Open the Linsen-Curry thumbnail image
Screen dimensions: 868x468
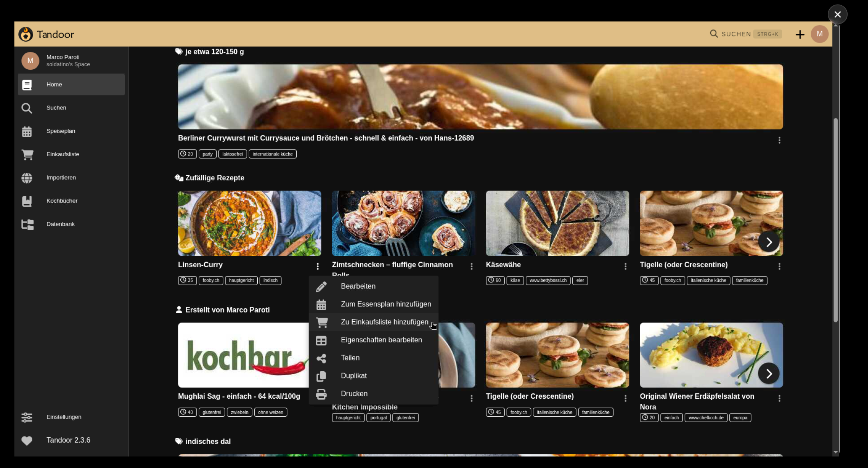click(250, 223)
